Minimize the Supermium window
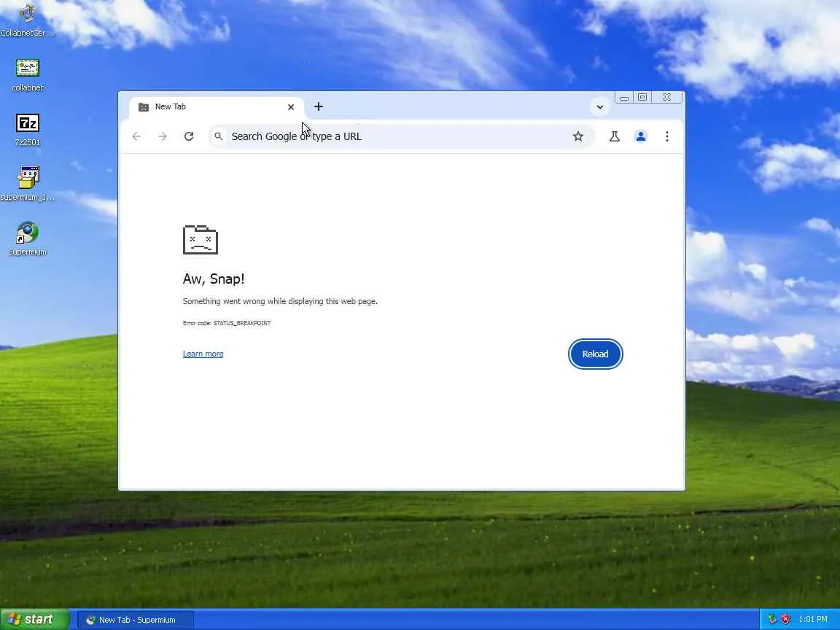 tap(624, 98)
